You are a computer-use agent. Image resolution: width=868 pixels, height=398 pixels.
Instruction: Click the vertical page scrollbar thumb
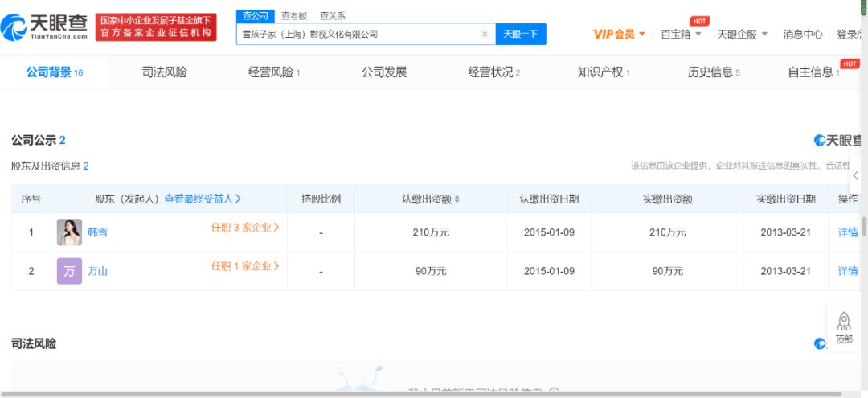[x=864, y=227]
